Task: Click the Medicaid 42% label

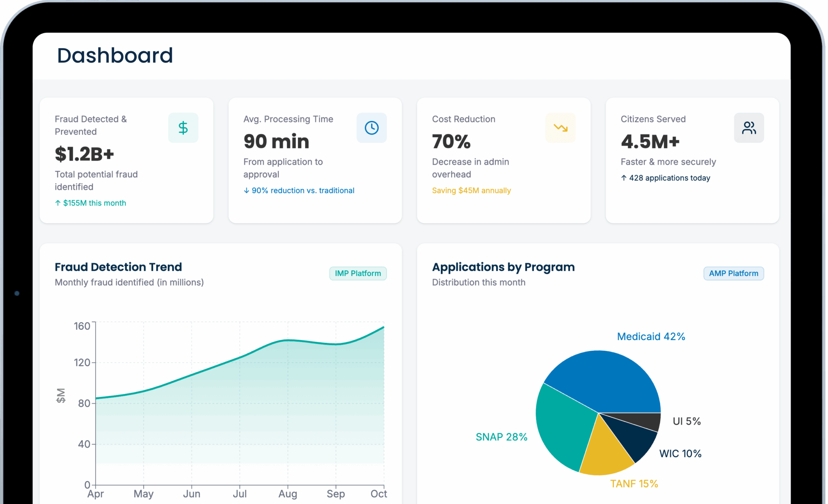Action: point(651,337)
